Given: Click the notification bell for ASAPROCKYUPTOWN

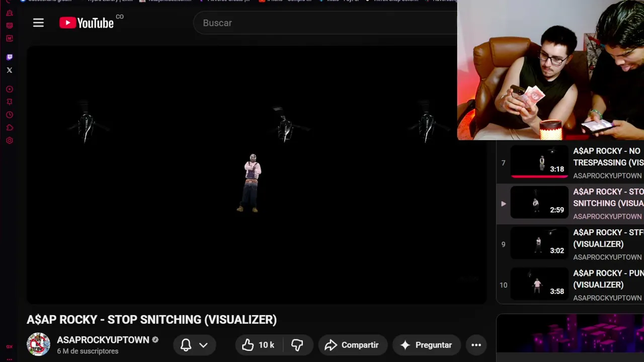Looking at the screenshot, I should point(186,345).
